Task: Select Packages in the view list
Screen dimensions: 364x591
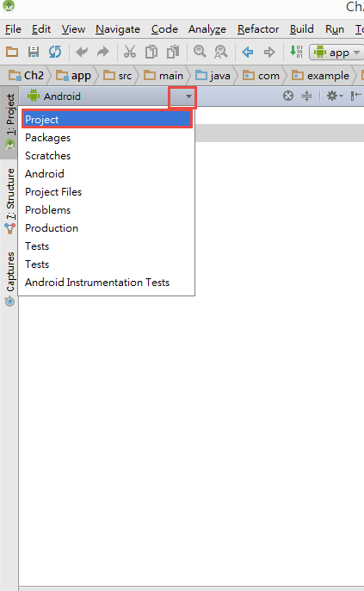Action: point(107,138)
